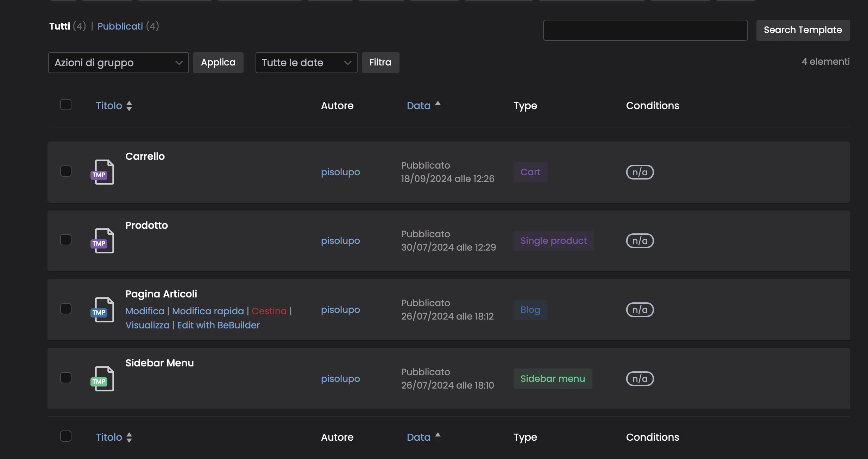Screen dimensions: 868x459
Task: Click author pisolupo in the Carrello row
Action: [340, 172]
